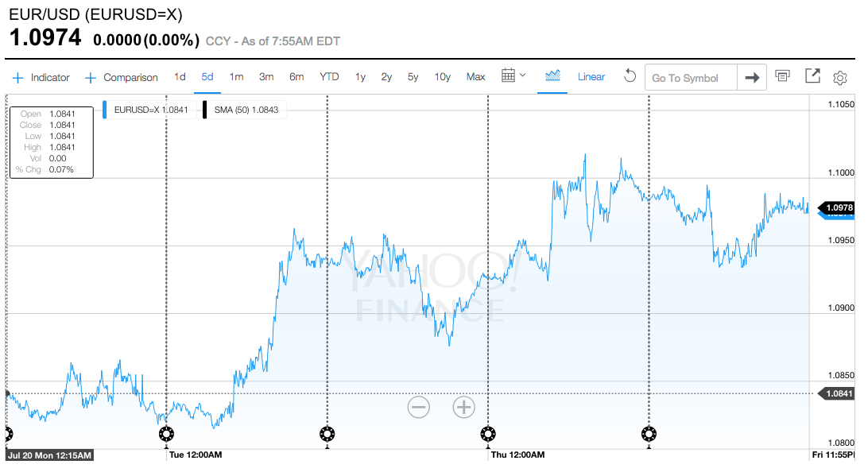Expand the Indicator menu

[41, 78]
